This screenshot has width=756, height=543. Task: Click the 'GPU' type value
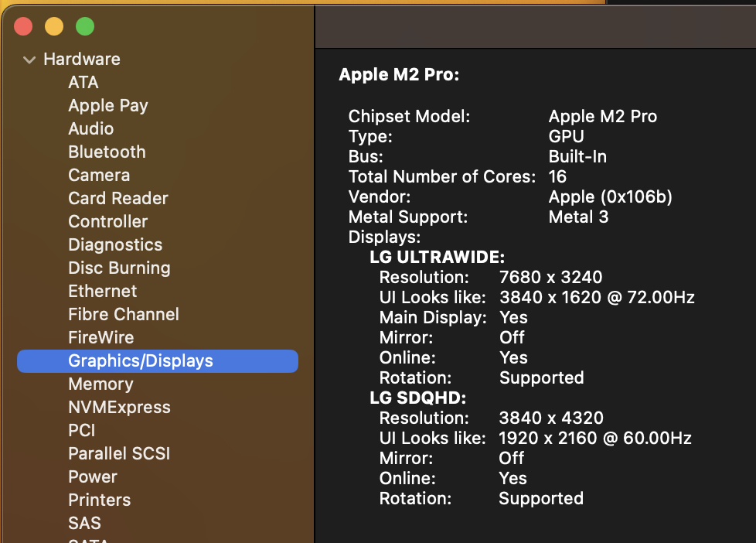566,137
